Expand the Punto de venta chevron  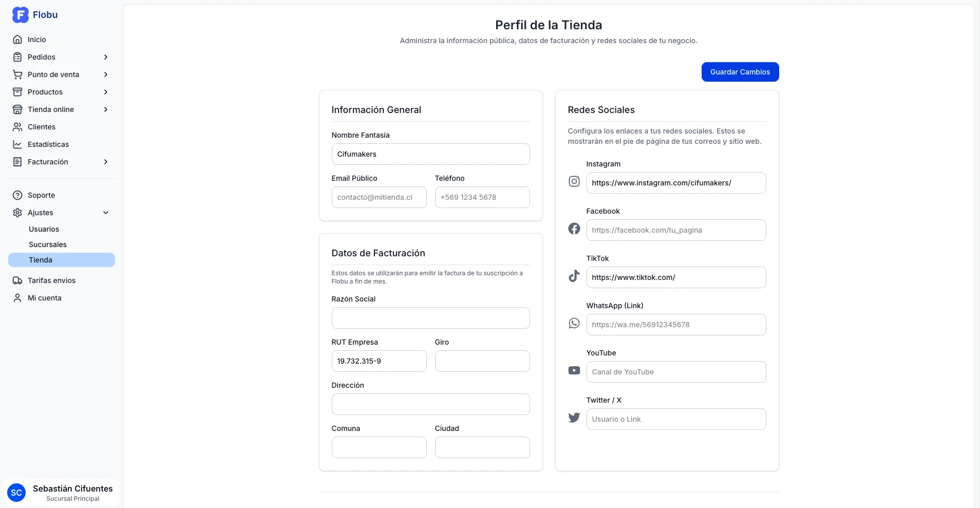click(106, 74)
